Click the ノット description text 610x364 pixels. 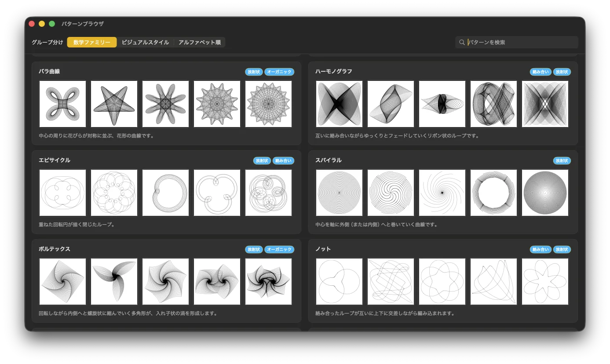385,313
